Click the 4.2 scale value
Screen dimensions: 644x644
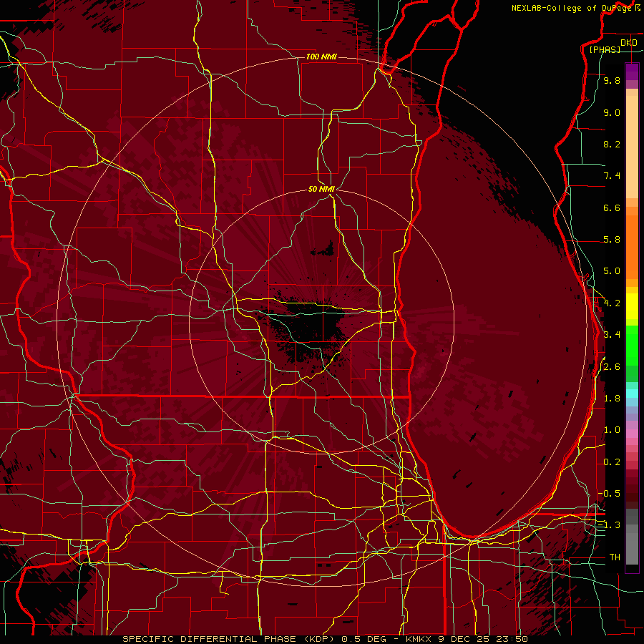pyautogui.click(x=612, y=303)
